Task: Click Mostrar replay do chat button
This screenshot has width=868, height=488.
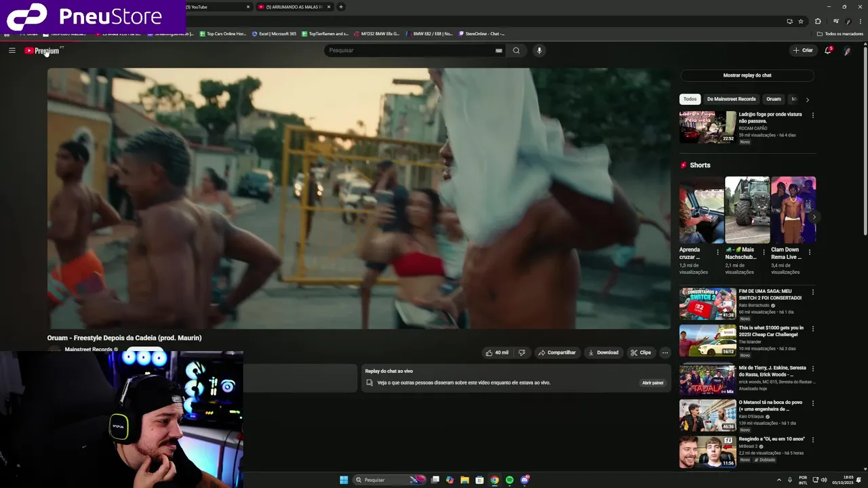Action: tap(747, 75)
